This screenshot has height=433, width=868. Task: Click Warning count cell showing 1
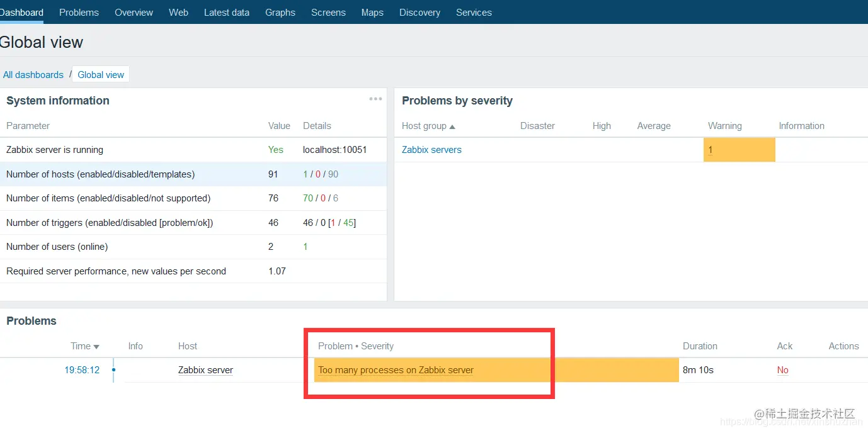point(739,150)
